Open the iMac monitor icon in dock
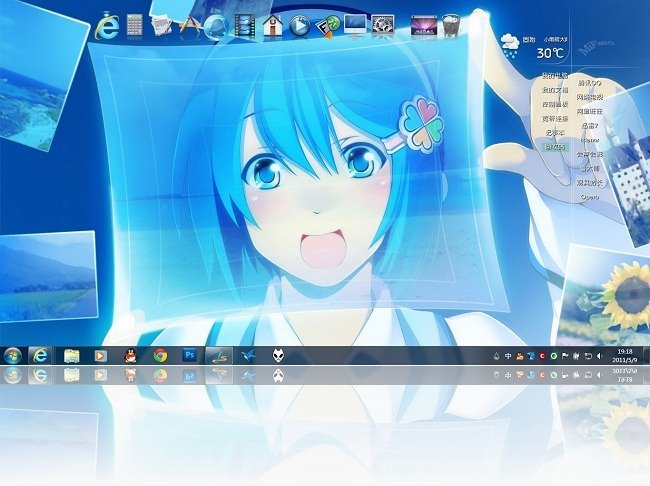 pyautogui.click(x=355, y=26)
